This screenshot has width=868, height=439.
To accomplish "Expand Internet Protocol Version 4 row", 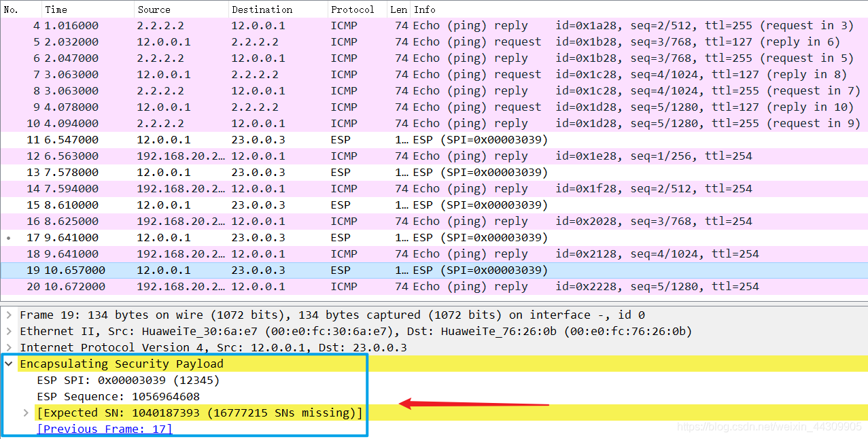I will pyautogui.click(x=8, y=348).
